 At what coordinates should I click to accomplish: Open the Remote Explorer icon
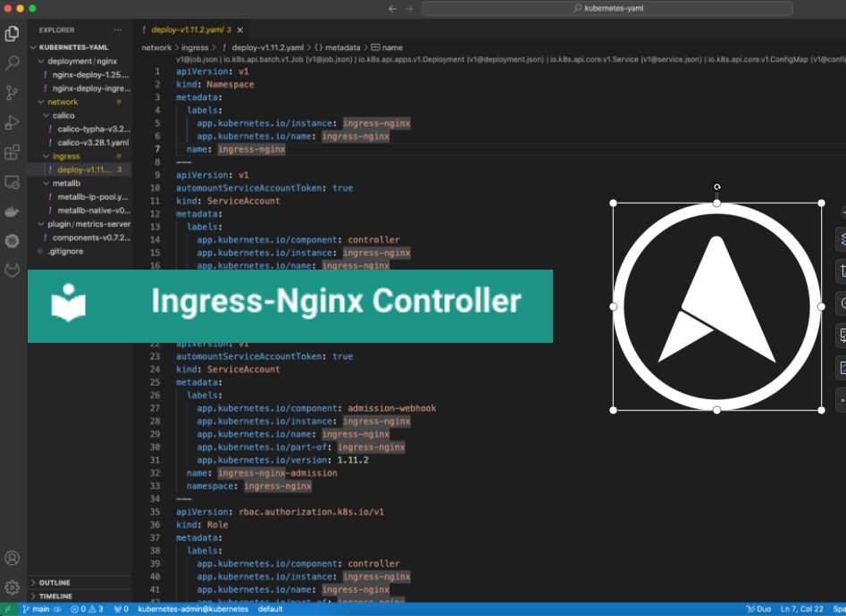tap(12, 182)
